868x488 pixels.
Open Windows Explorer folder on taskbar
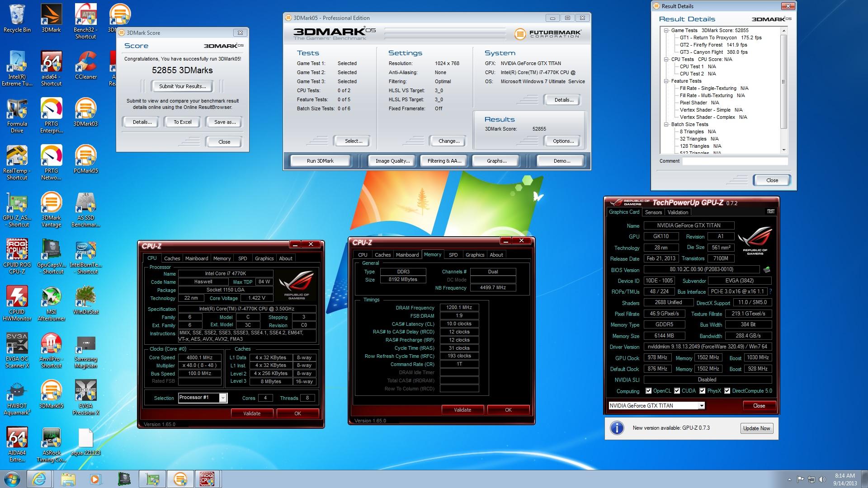pyautogui.click(x=68, y=479)
